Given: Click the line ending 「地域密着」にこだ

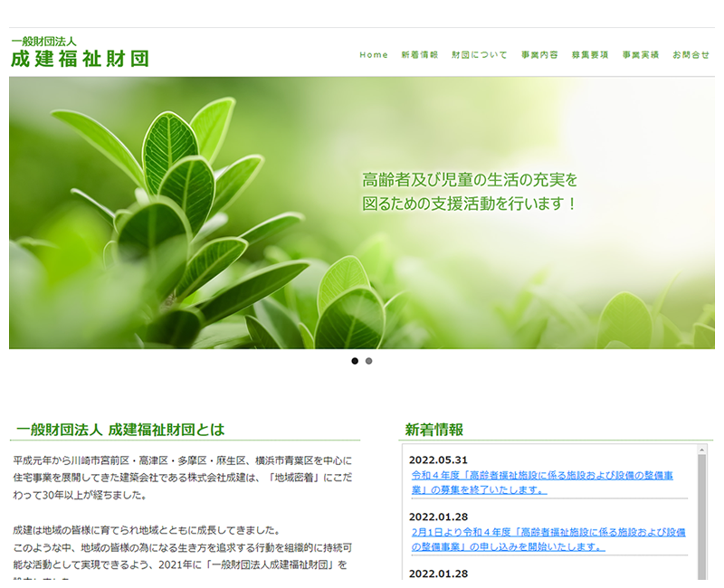Looking at the screenshot, I should coord(183,478).
